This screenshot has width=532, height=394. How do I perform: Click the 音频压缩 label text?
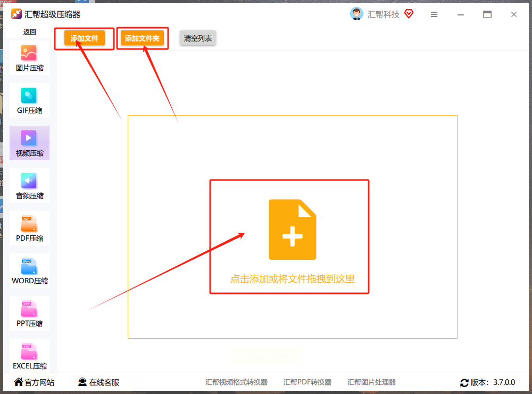tap(29, 195)
